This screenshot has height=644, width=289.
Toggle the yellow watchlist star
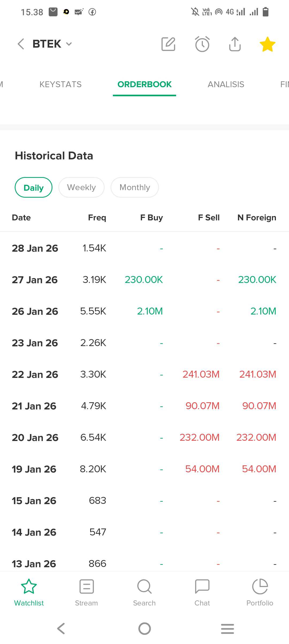coord(267,44)
